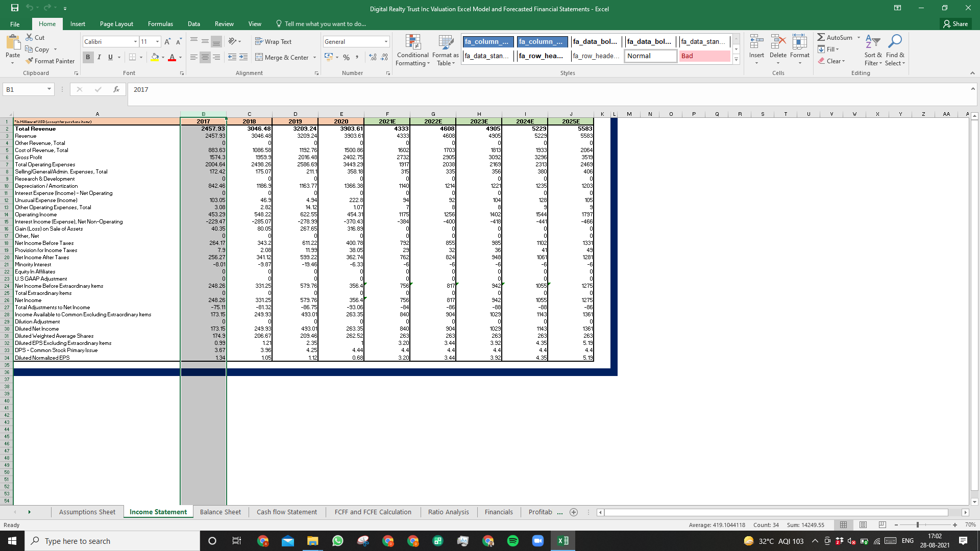Toggle Underline formatting
The width and height of the screenshot is (980, 551).
[110, 57]
